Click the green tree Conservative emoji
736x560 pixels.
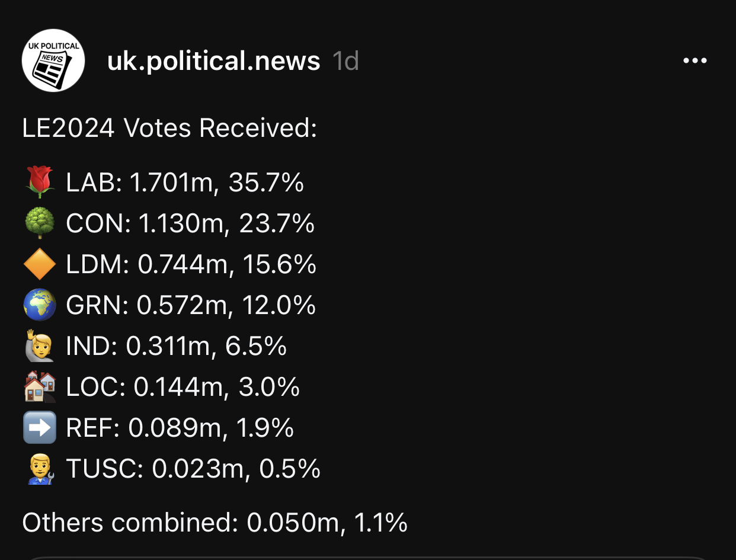coord(40,223)
